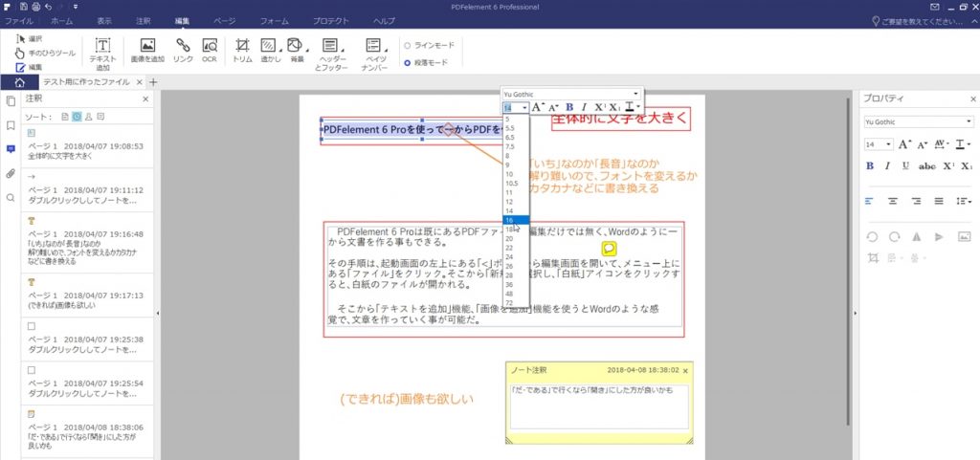
Task: Select 段落モード (paragraph mode) radio button
Action: pos(408,63)
